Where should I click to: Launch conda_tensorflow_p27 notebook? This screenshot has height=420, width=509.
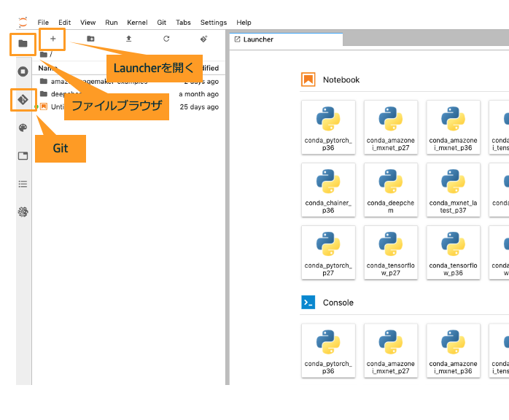391,252
